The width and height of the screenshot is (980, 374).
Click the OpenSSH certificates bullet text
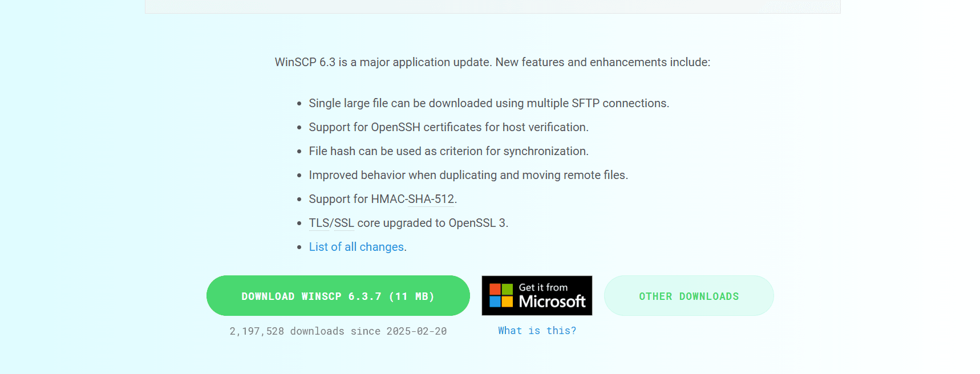(448, 127)
